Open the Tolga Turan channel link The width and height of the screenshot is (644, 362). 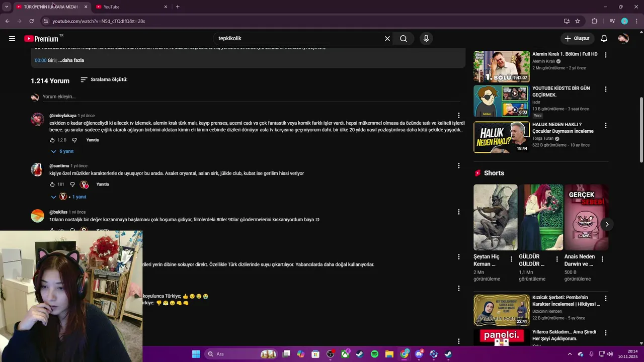pos(543,138)
